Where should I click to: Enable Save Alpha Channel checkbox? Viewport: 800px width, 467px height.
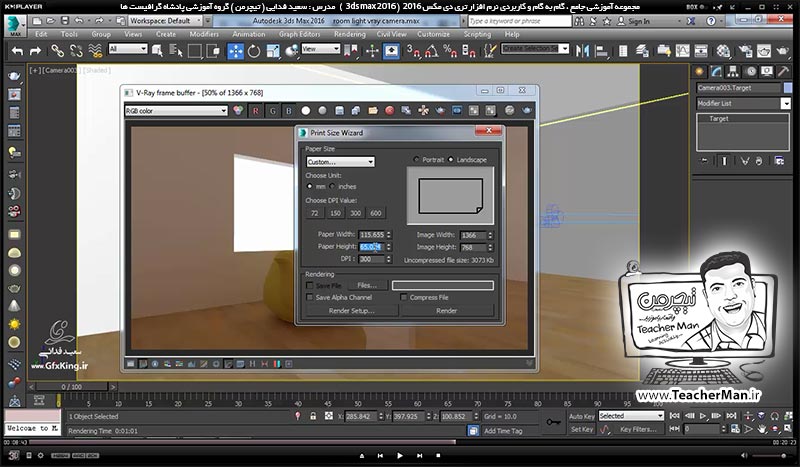[309, 298]
